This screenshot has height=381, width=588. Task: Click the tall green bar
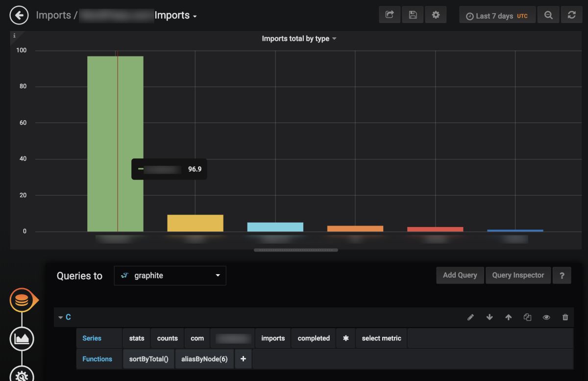tap(115, 144)
